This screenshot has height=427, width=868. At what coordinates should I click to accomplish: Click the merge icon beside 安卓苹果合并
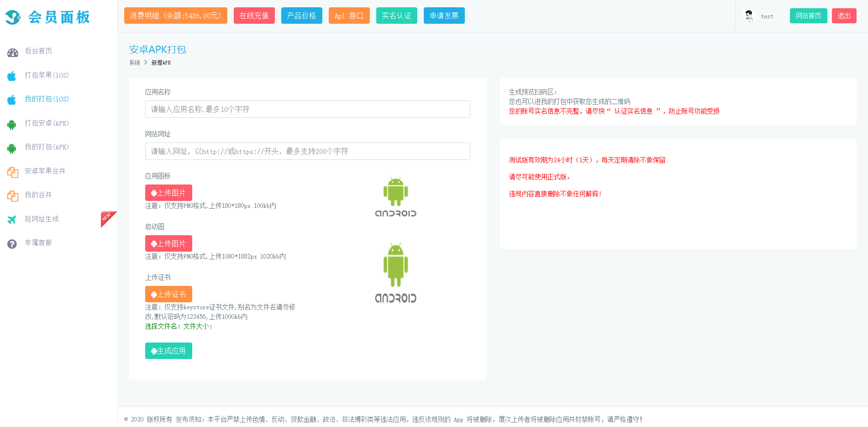pos(12,172)
